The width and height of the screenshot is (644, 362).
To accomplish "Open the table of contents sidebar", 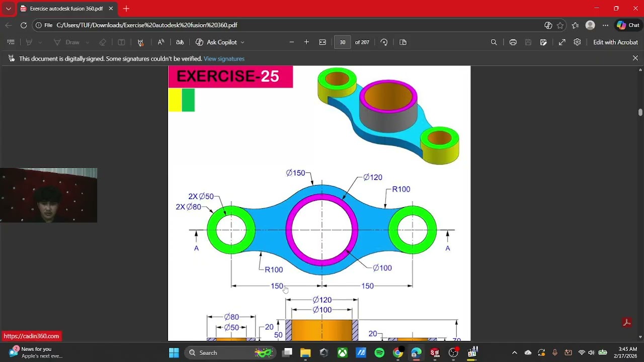I will (x=11, y=42).
